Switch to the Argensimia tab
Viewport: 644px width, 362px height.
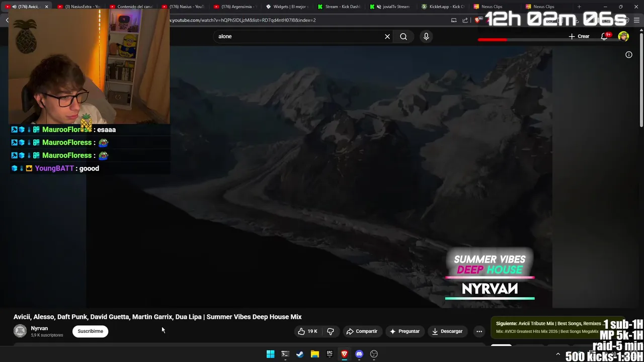click(x=235, y=7)
